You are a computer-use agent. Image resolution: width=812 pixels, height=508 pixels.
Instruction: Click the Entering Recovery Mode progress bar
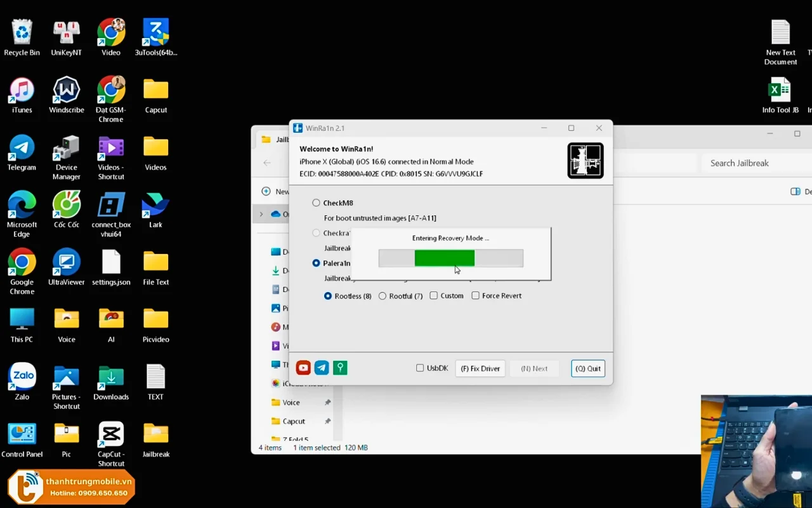[x=451, y=258]
